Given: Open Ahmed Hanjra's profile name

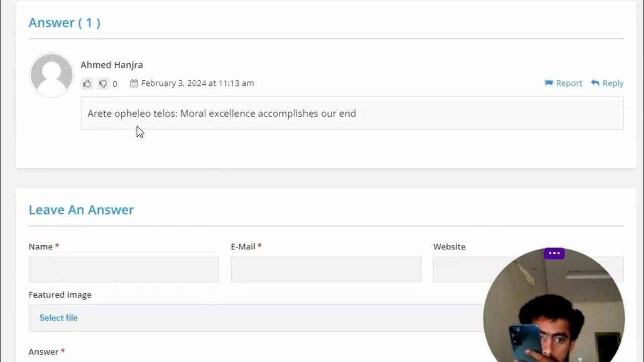Looking at the screenshot, I should 112,65.
